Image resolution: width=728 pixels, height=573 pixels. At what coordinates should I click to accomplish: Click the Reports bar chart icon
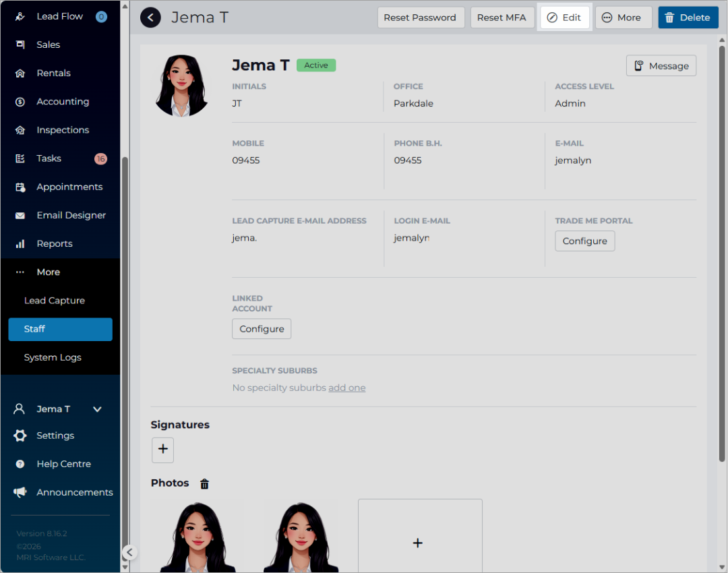pyautogui.click(x=20, y=244)
